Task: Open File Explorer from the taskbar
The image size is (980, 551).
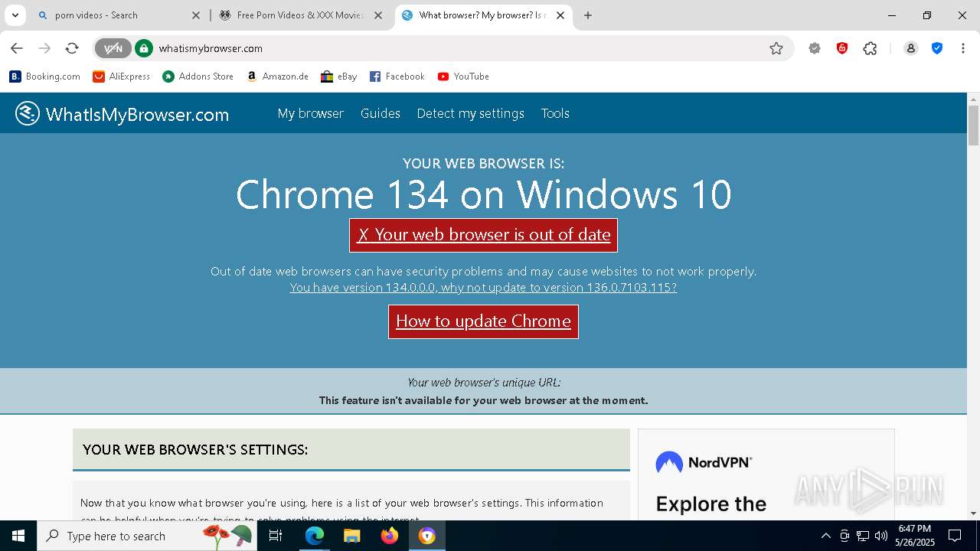Action: 351,536
